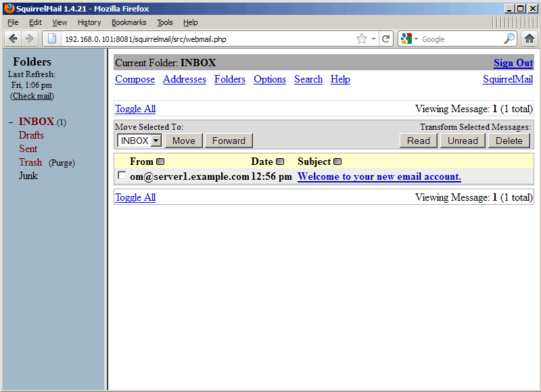Click the Google search magnifier icon

click(x=509, y=39)
